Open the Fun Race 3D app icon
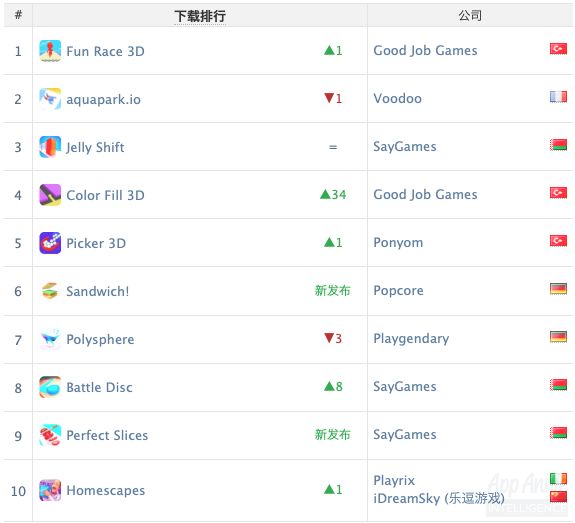 50,51
